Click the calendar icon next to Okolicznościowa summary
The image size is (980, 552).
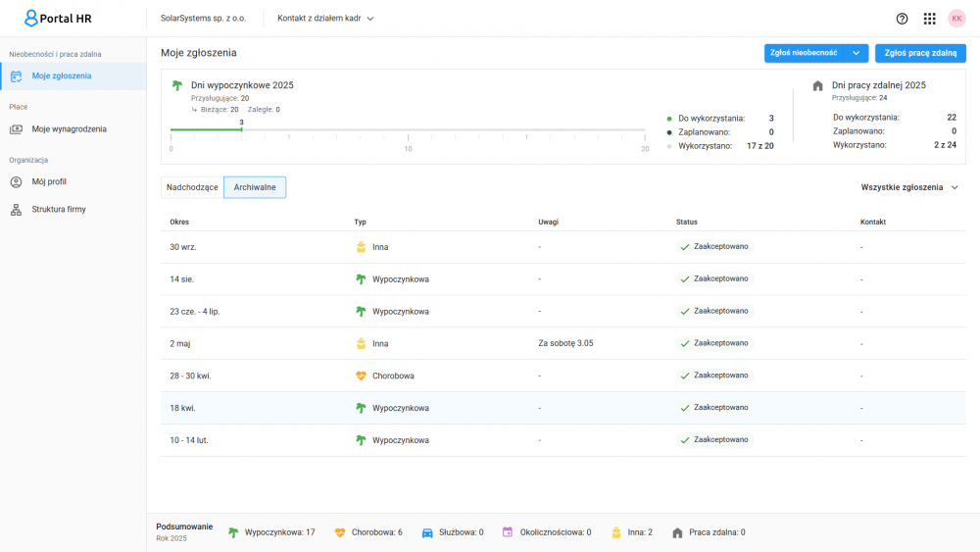(508, 532)
